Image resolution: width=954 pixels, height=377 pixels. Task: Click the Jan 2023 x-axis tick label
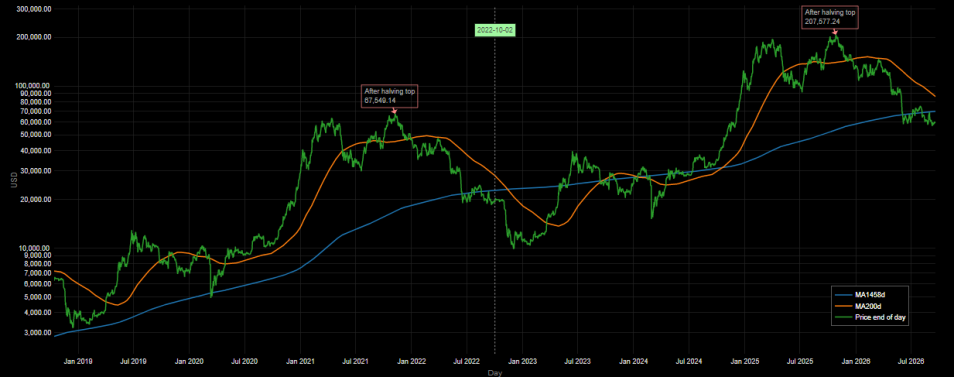tap(524, 361)
